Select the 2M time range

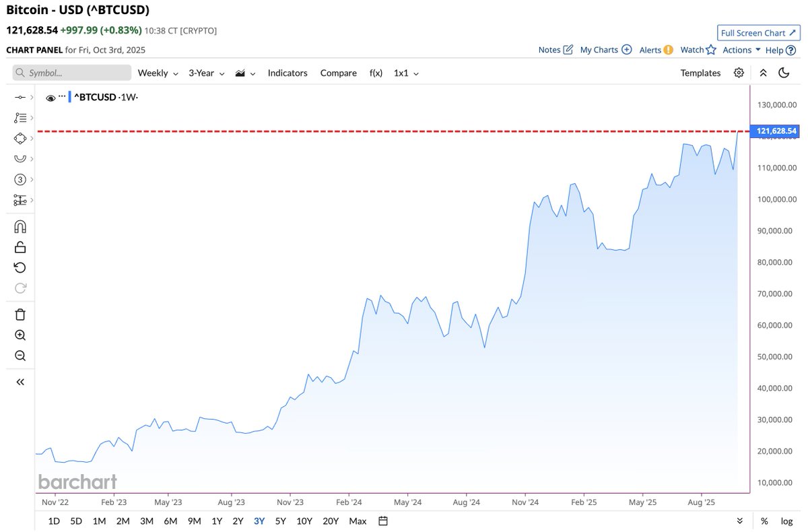pos(123,521)
